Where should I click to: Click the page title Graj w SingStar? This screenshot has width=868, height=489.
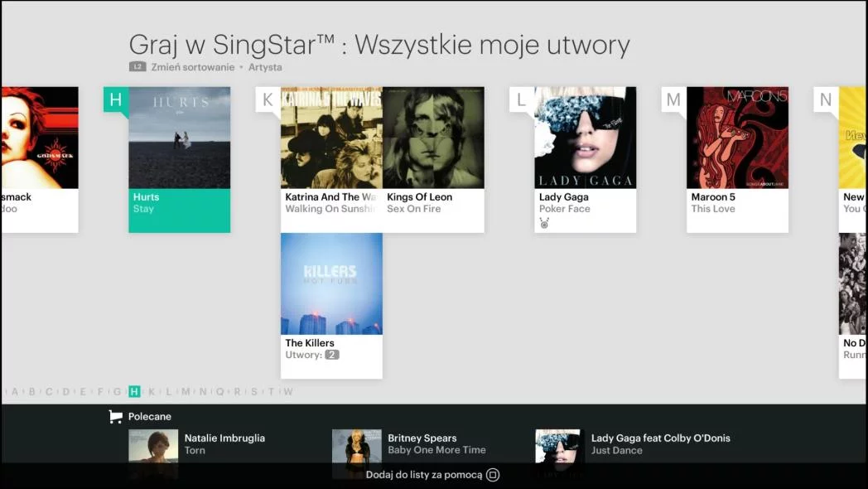[x=379, y=44]
